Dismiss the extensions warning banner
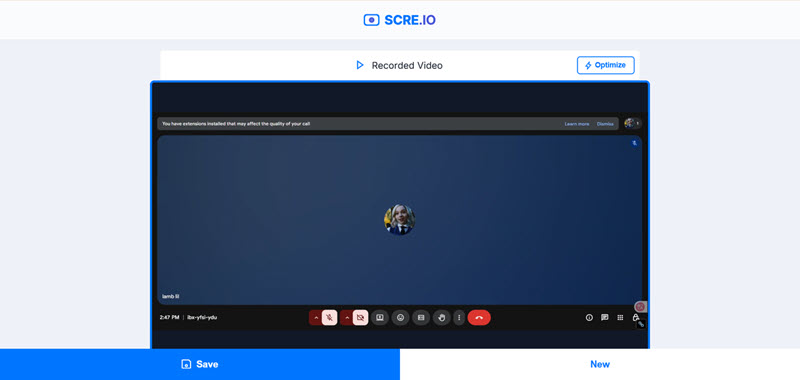The height and width of the screenshot is (380, 800). [x=605, y=124]
